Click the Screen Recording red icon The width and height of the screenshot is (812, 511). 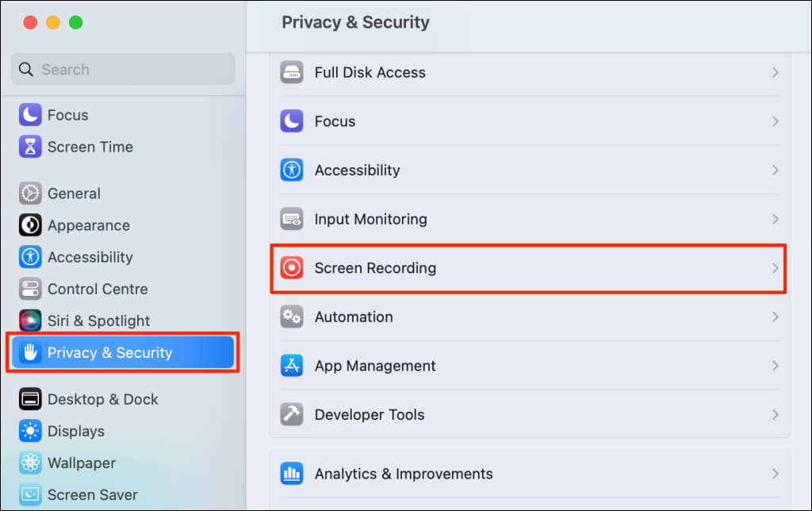click(292, 268)
